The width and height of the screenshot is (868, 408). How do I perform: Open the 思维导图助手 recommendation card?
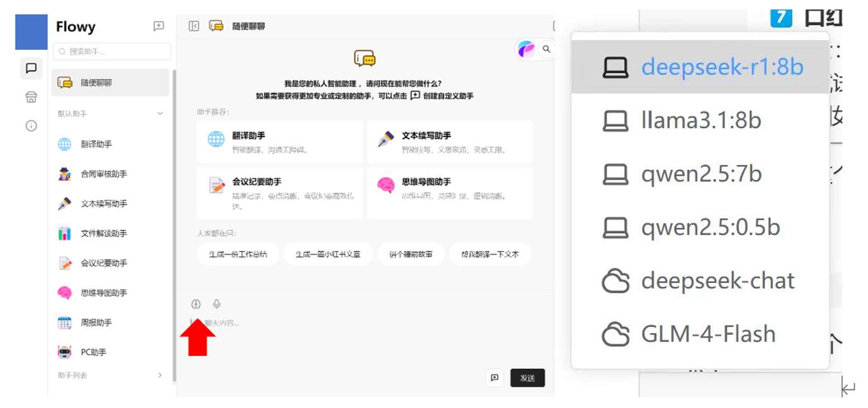pyautogui.click(x=450, y=193)
